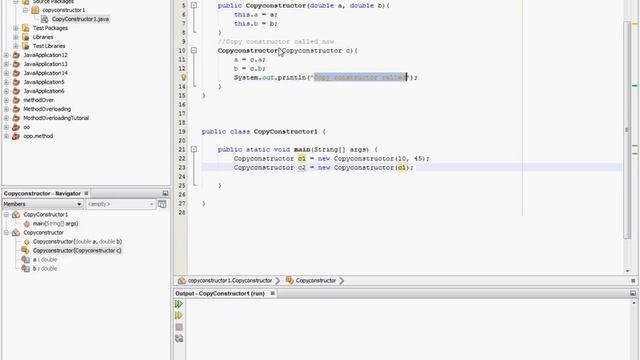
Task: Click the Test Packages folder icon
Action: coord(26,28)
